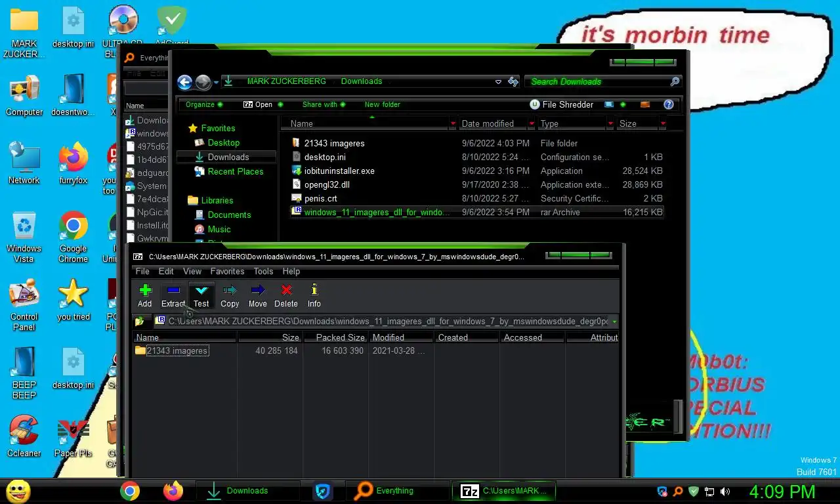Open the Organize dropdown in Explorer

(x=204, y=104)
